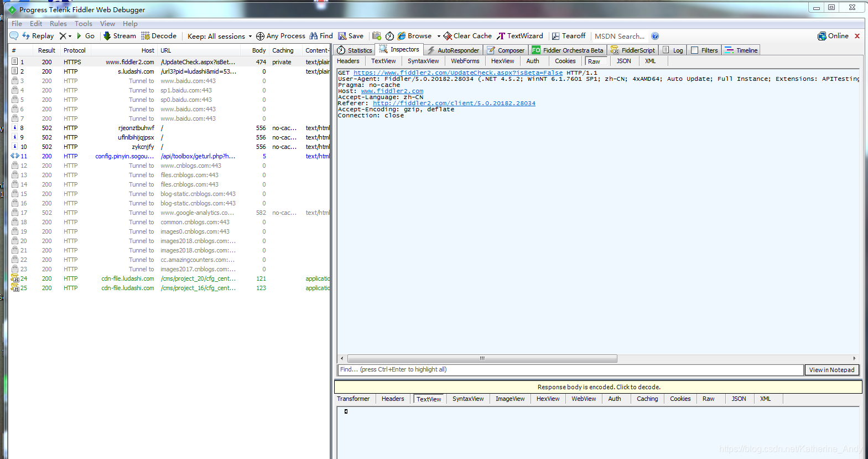Open the Referer fiddler2.com client link
The image size is (868, 459).
(x=454, y=103)
